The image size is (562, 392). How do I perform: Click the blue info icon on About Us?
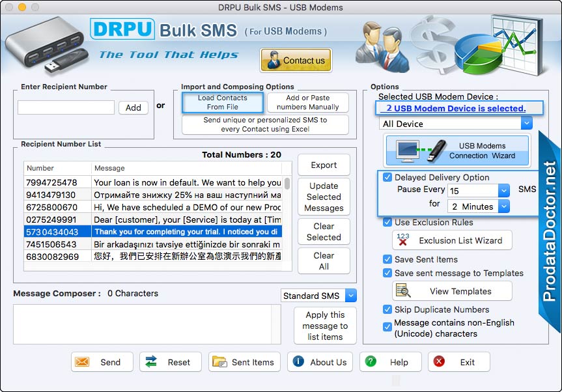298,361
